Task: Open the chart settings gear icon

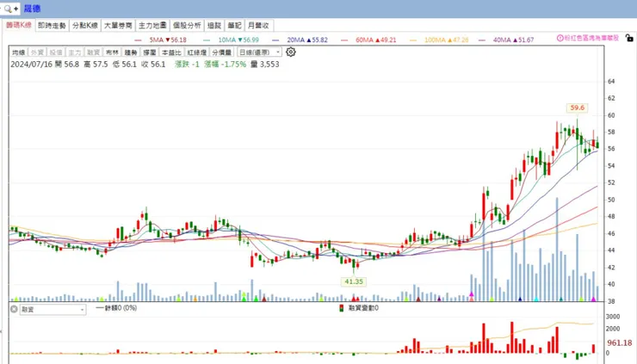Action: tap(290, 52)
